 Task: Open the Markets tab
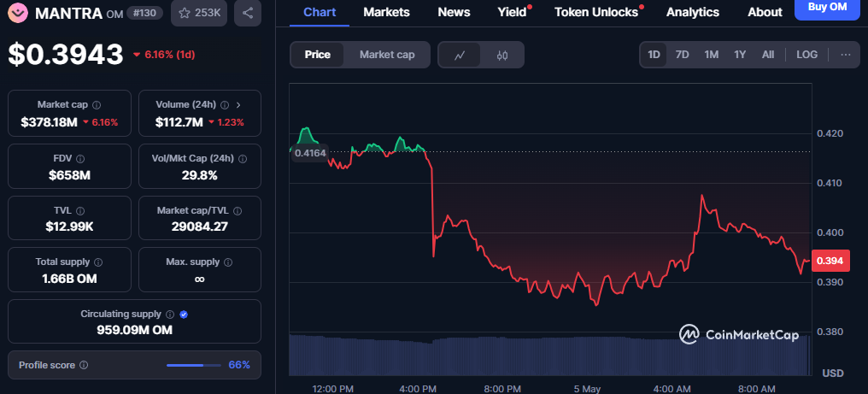coord(386,12)
